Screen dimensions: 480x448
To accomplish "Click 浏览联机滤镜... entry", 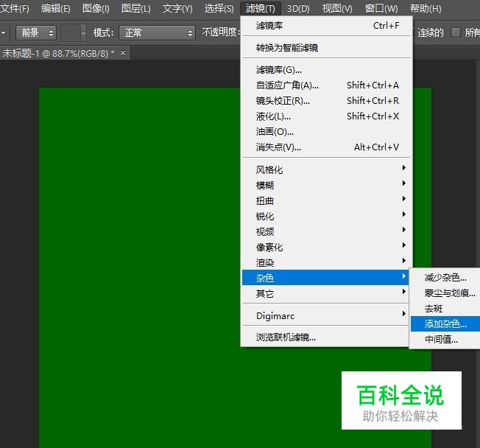I will 327,337.
